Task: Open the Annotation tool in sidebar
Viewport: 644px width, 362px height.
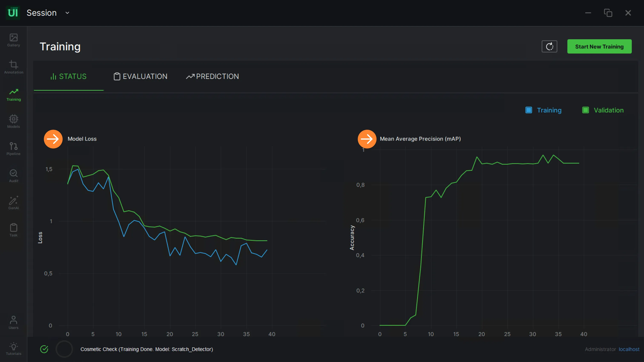Action: (x=13, y=67)
